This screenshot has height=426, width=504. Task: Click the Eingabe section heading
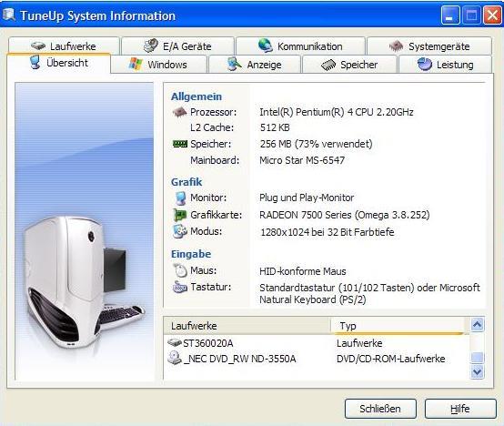pos(191,254)
